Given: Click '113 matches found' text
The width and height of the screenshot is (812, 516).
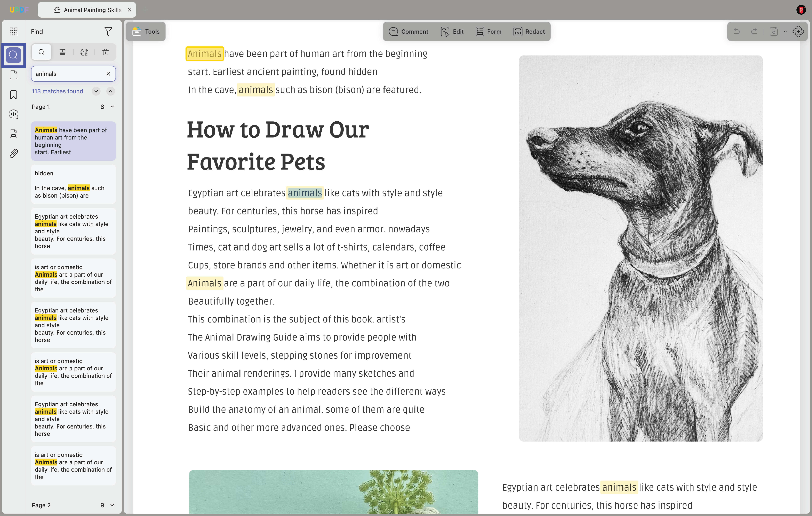Looking at the screenshot, I should (x=57, y=91).
